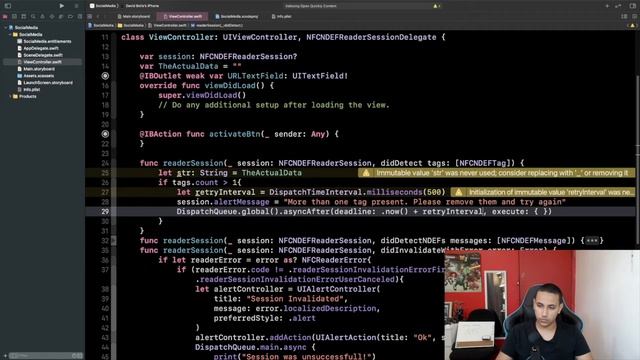
Task: Open SceneDelegate.swift in navigator
Action: coord(40,55)
